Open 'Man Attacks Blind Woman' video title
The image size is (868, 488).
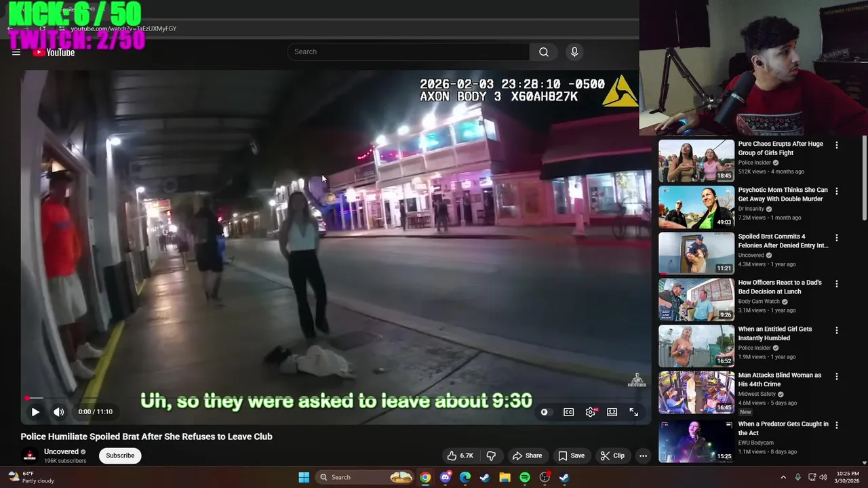click(x=780, y=380)
